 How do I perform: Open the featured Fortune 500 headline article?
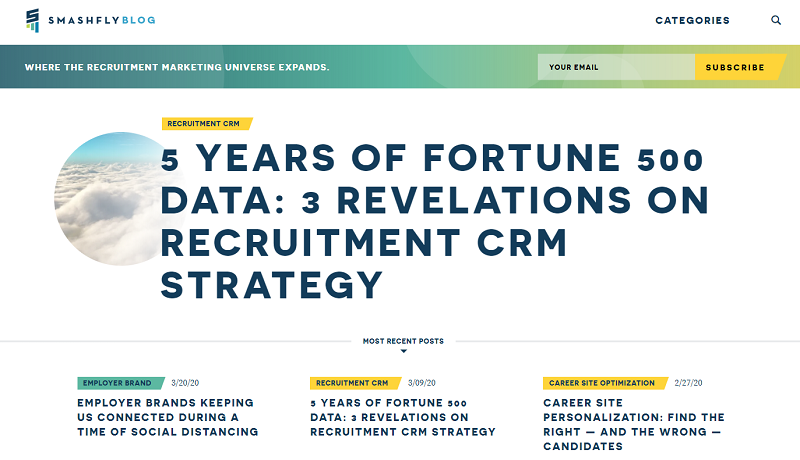[434, 221]
